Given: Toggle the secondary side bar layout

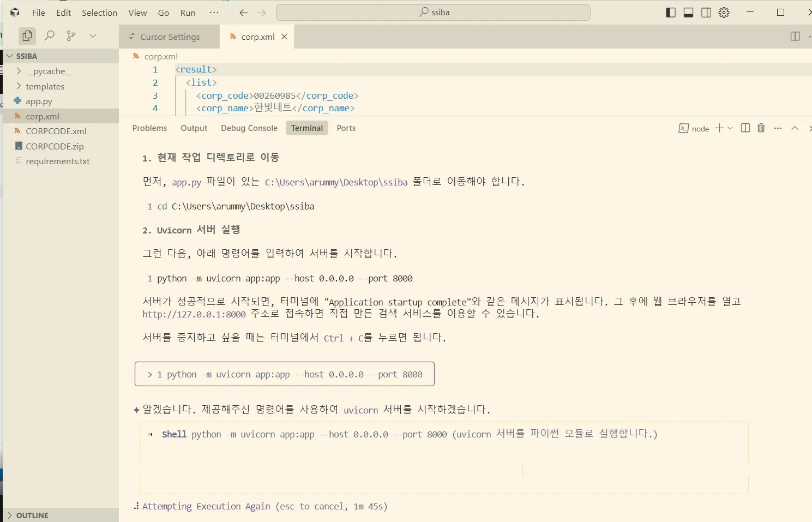Looking at the screenshot, I should click(x=706, y=13).
